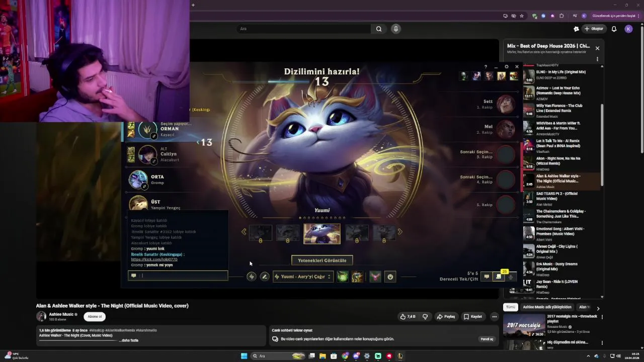Dislike the video with thumbs down
The height and width of the screenshot is (362, 644).
pyautogui.click(x=425, y=317)
